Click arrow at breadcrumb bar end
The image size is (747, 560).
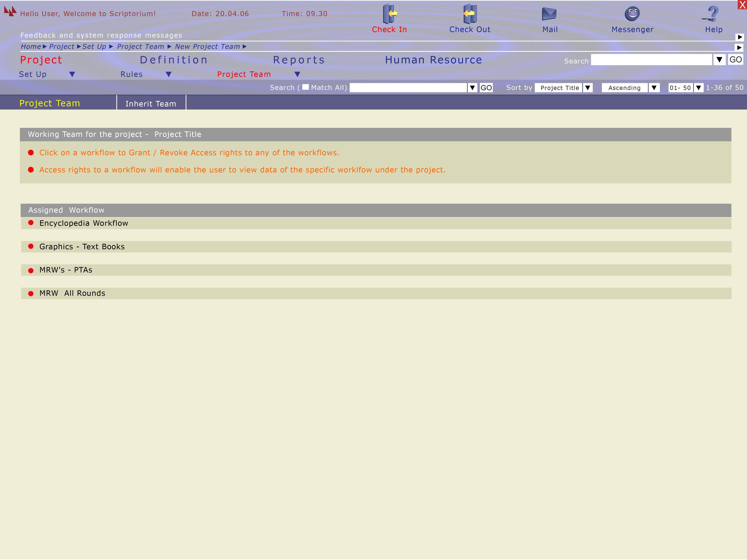pyautogui.click(x=740, y=48)
